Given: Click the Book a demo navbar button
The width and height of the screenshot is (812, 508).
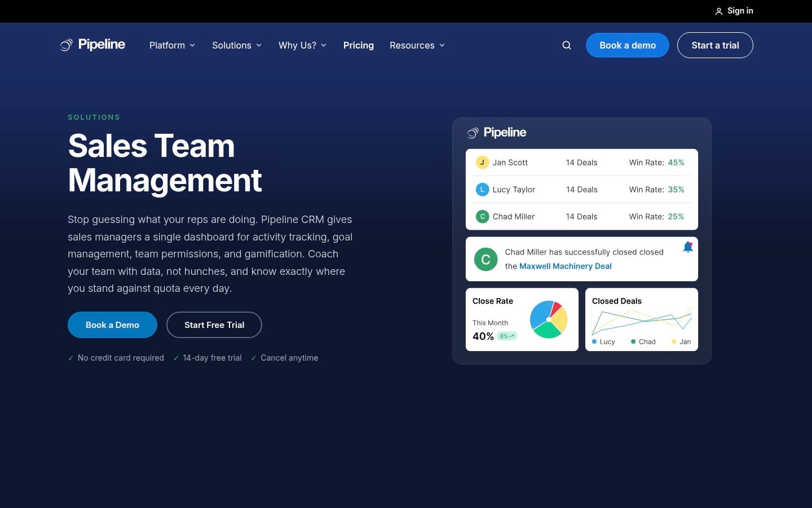Looking at the screenshot, I should tap(628, 45).
